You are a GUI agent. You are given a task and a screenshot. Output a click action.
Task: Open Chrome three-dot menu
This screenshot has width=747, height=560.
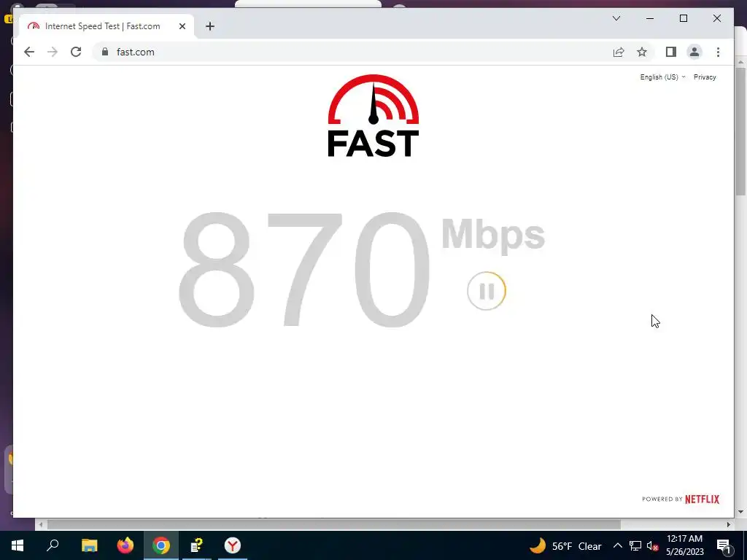pyautogui.click(x=718, y=52)
